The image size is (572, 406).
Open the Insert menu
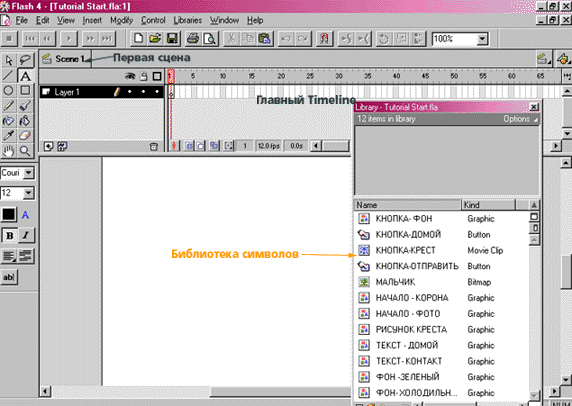pos(92,20)
